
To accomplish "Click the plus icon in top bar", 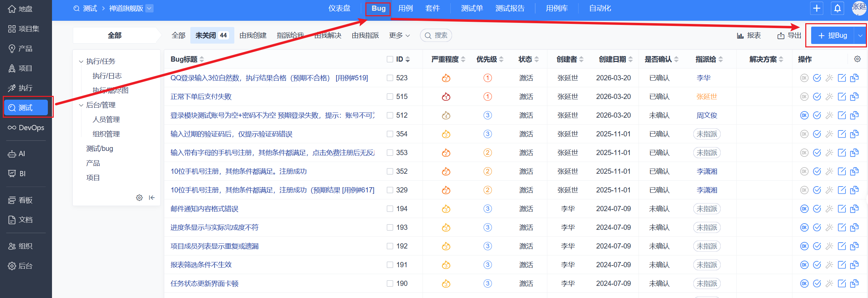I will click(x=816, y=8).
